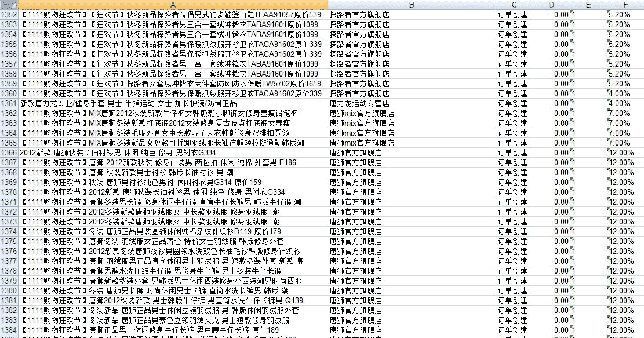
Task: Click row 1378 唐狮男裤水洗压皱牛仔裤 cell
Action: coord(173,271)
